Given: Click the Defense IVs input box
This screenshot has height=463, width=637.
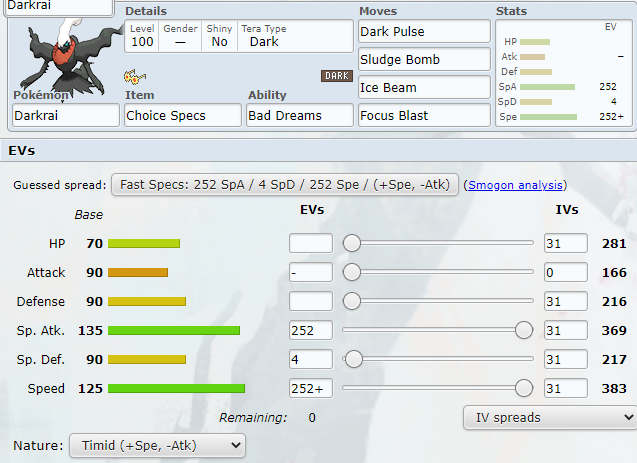Looking at the screenshot, I should pyautogui.click(x=566, y=301).
